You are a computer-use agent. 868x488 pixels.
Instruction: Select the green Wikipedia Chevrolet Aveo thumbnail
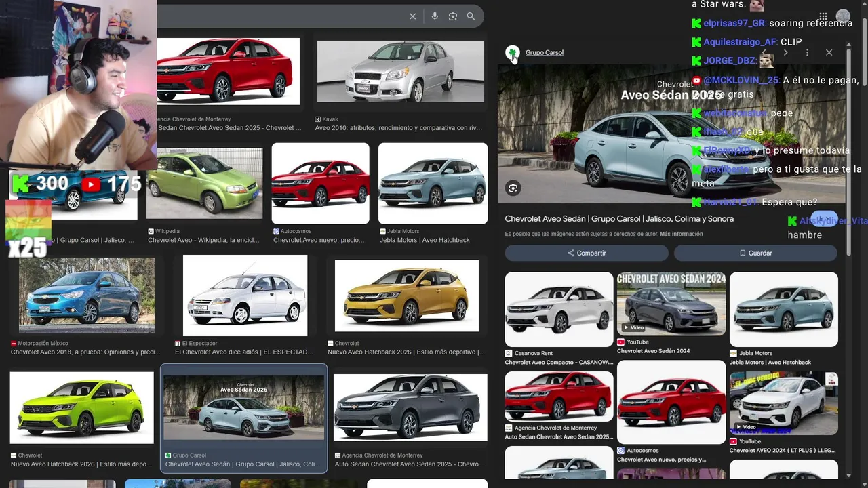205,183
